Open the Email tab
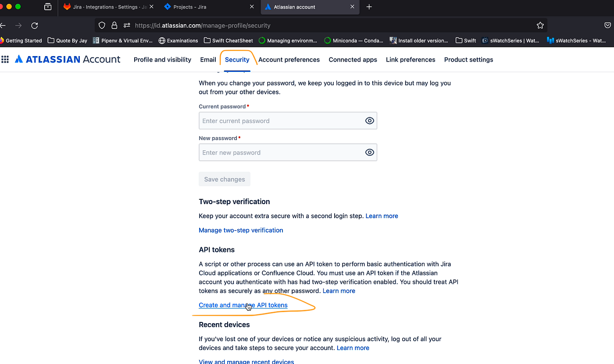The image size is (614, 364). (x=208, y=60)
